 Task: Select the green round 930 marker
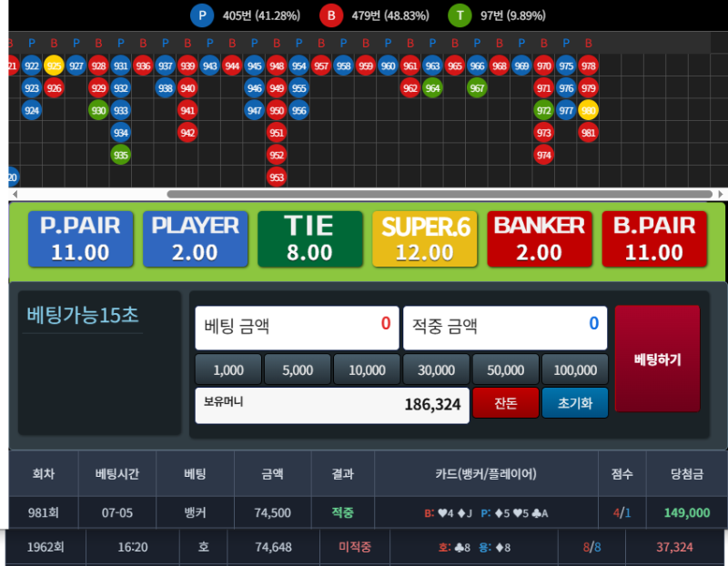tap(98, 110)
